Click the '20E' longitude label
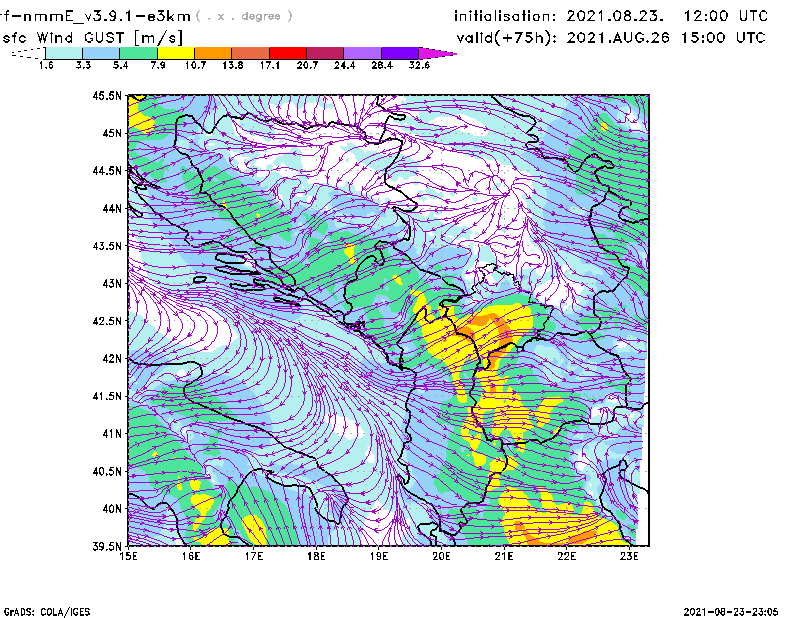This screenshot has height=618, width=800. tap(441, 556)
